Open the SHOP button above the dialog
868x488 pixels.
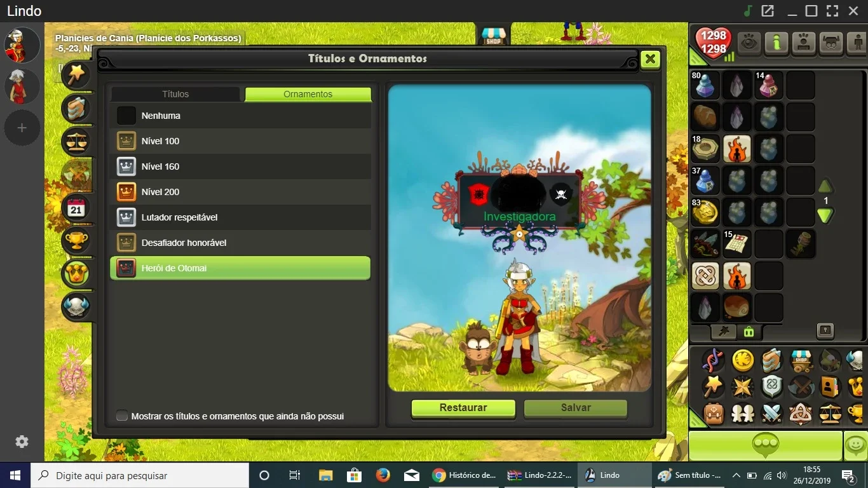click(493, 36)
